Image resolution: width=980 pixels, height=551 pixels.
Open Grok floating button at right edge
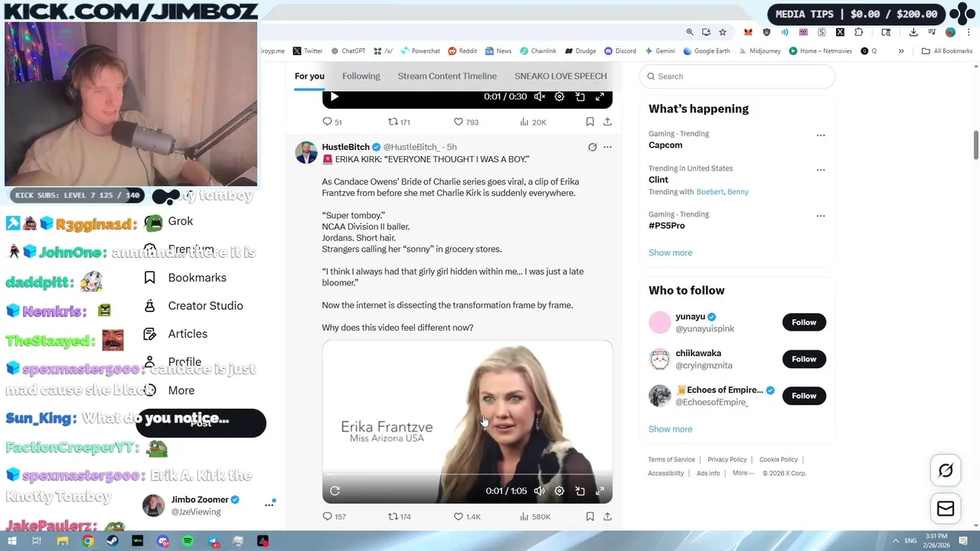(946, 471)
